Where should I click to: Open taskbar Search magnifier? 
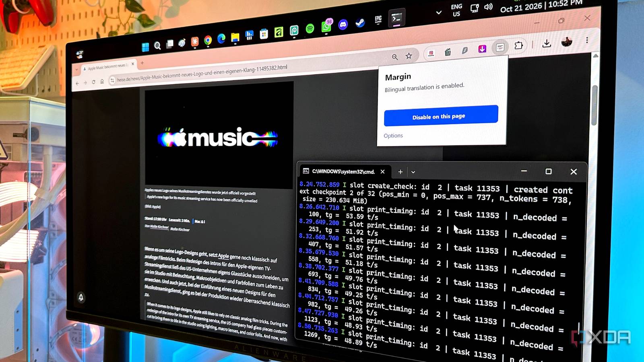tap(157, 45)
